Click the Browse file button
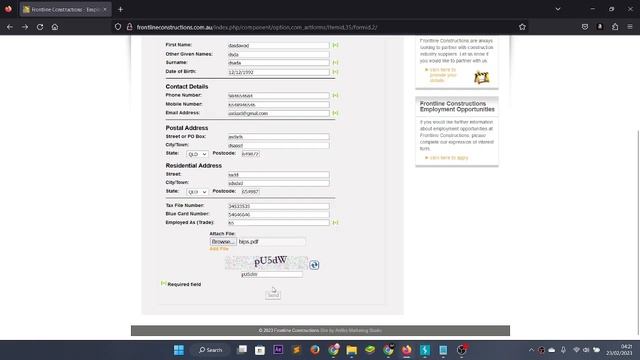Image resolution: width=640 pixels, height=360 pixels. [x=223, y=242]
